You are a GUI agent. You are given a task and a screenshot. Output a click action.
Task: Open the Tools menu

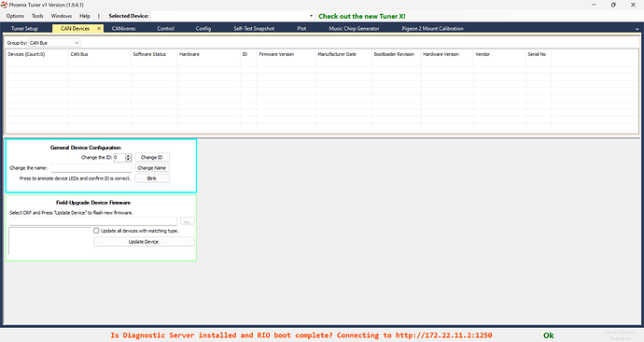click(x=37, y=16)
